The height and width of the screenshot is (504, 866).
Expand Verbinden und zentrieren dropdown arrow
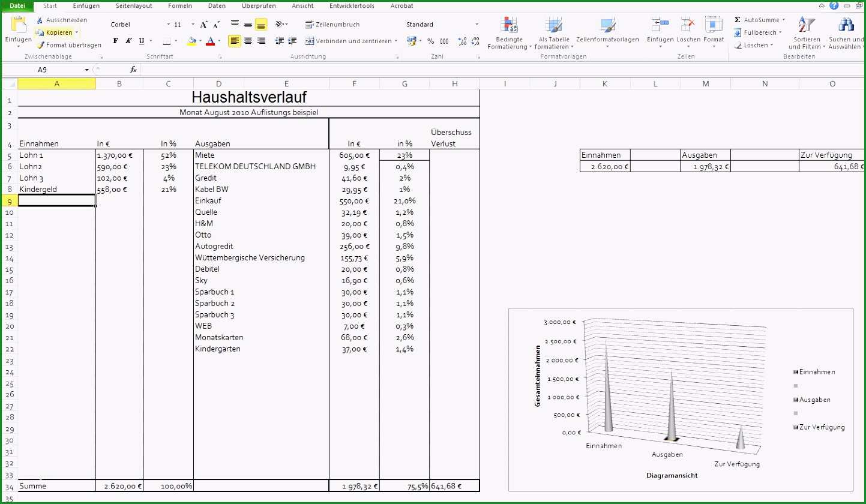[x=396, y=41]
